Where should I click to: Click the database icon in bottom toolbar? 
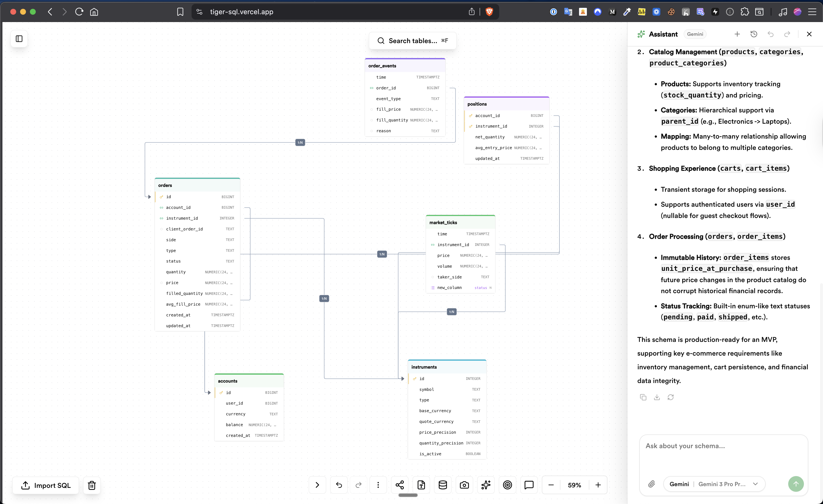(443, 485)
